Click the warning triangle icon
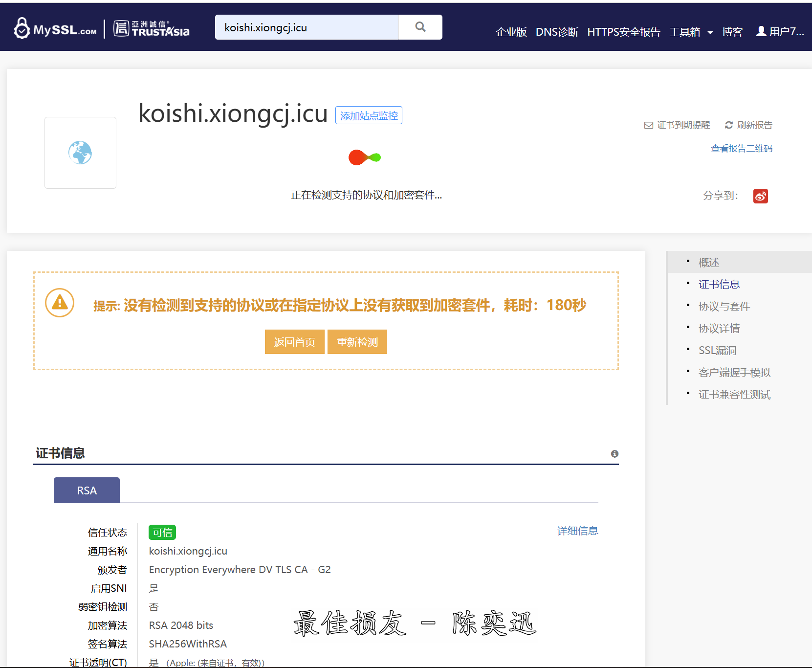This screenshot has width=812, height=668. pyautogui.click(x=60, y=303)
